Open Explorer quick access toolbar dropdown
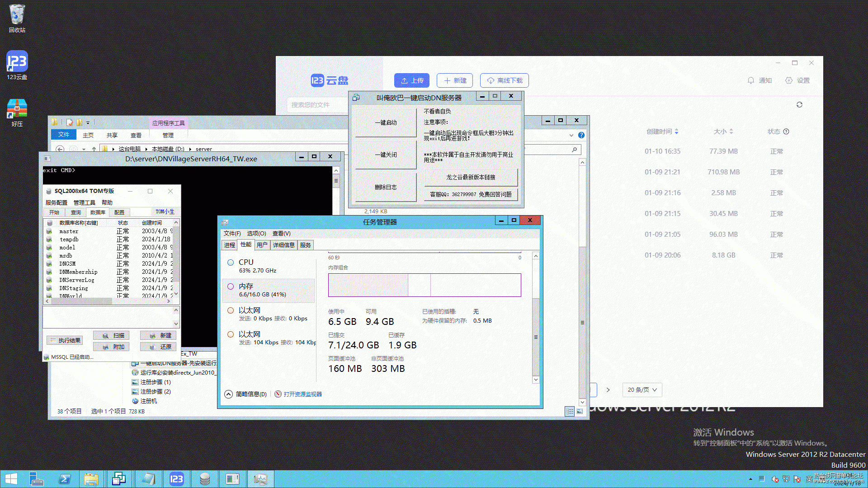This screenshot has width=868, height=488. click(88, 122)
